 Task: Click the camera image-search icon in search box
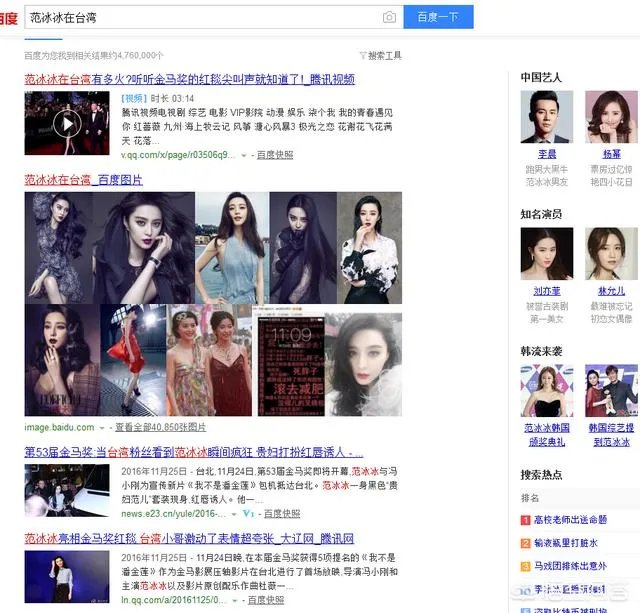point(389,17)
